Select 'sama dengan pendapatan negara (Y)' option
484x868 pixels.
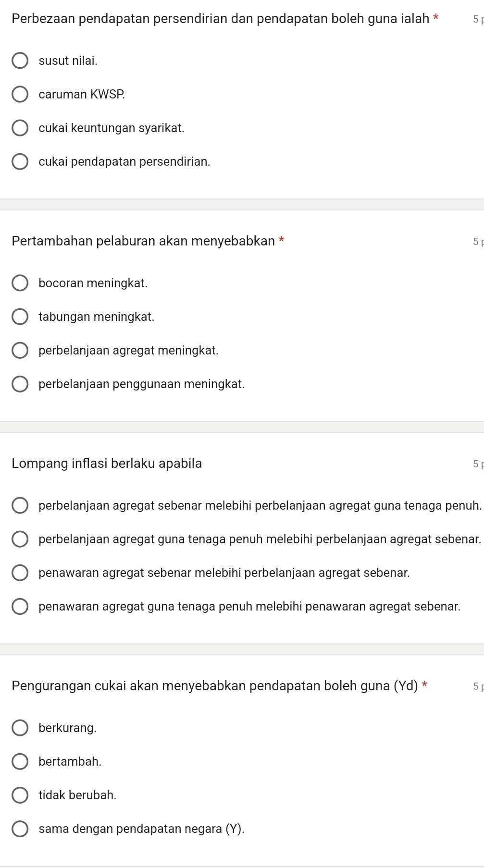pyautogui.click(x=20, y=829)
